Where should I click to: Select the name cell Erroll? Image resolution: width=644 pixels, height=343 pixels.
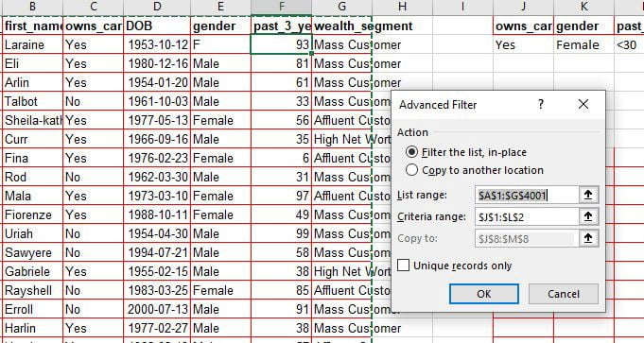(x=32, y=309)
